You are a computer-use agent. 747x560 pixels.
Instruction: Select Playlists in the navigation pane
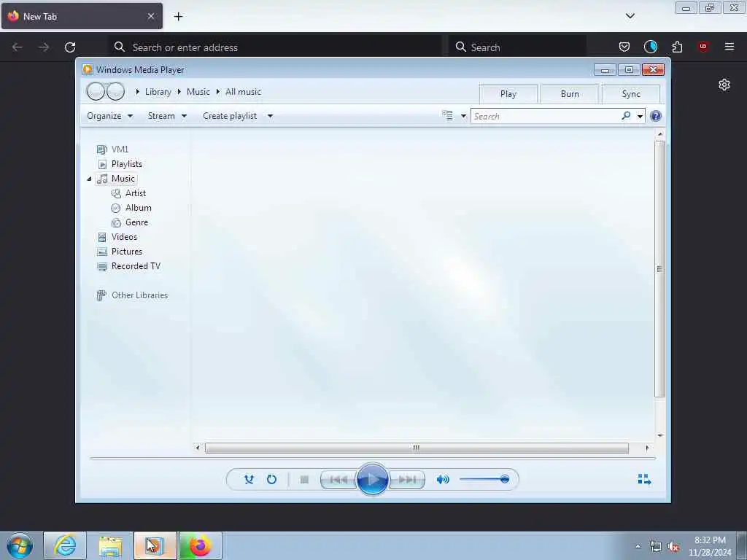click(120, 164)
